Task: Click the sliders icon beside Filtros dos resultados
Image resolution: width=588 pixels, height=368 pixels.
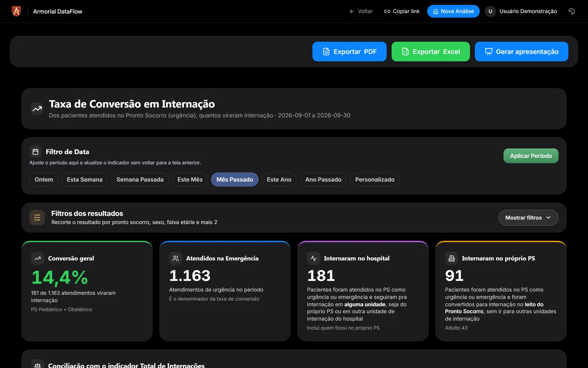Action: tap(37, 218)
